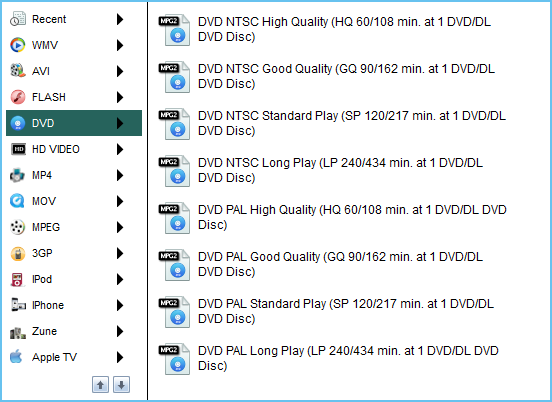Expand the MOV submenu arrow
This screenshot has width=552, height=402.
(120, 201)
